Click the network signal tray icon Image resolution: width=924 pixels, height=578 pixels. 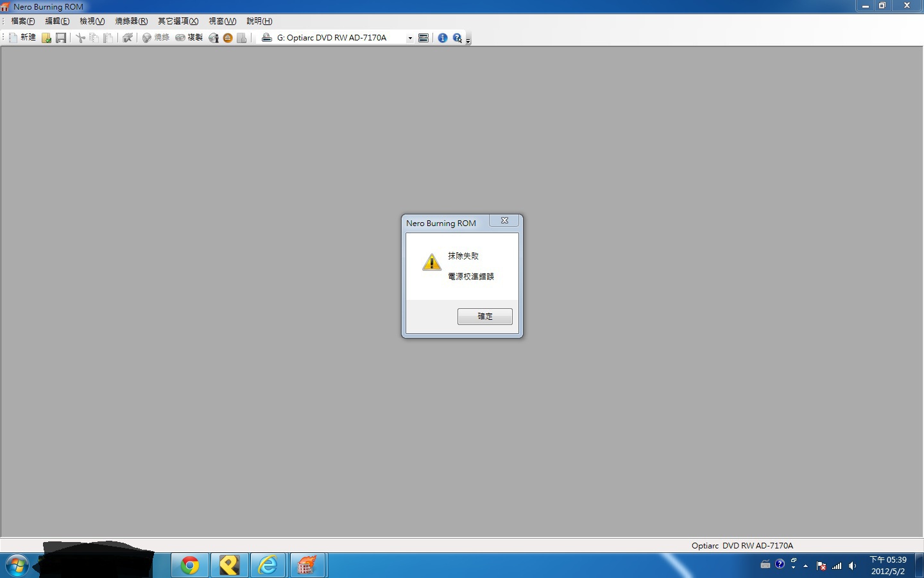[837, 566]
